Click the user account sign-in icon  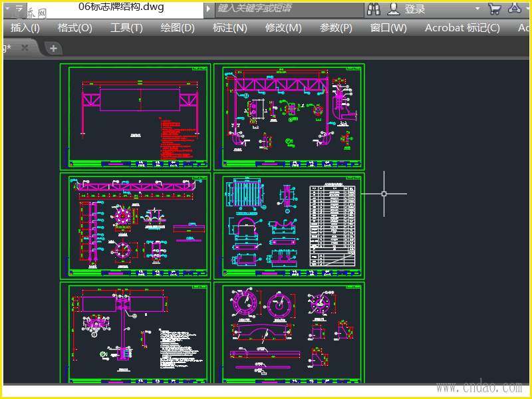394,9
